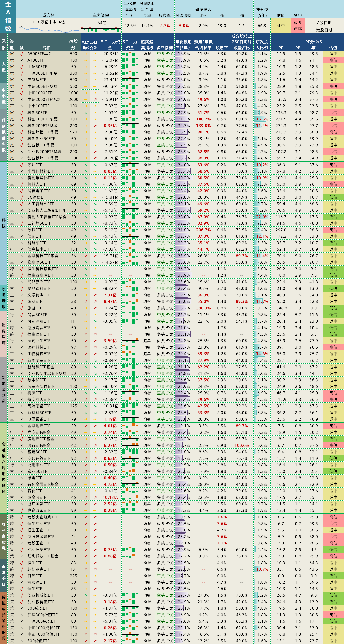Click the × mark beside 电网设备ETF
Image resolution: width=344 pixels, height=644 pixels.
click(x=22, y=419)
